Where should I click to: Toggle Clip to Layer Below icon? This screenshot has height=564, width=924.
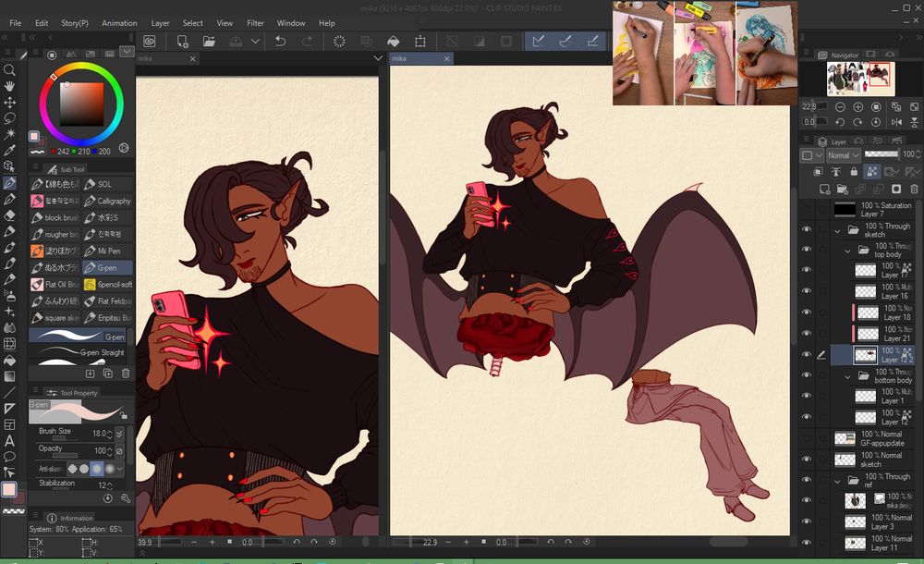[x=818, y=172]
